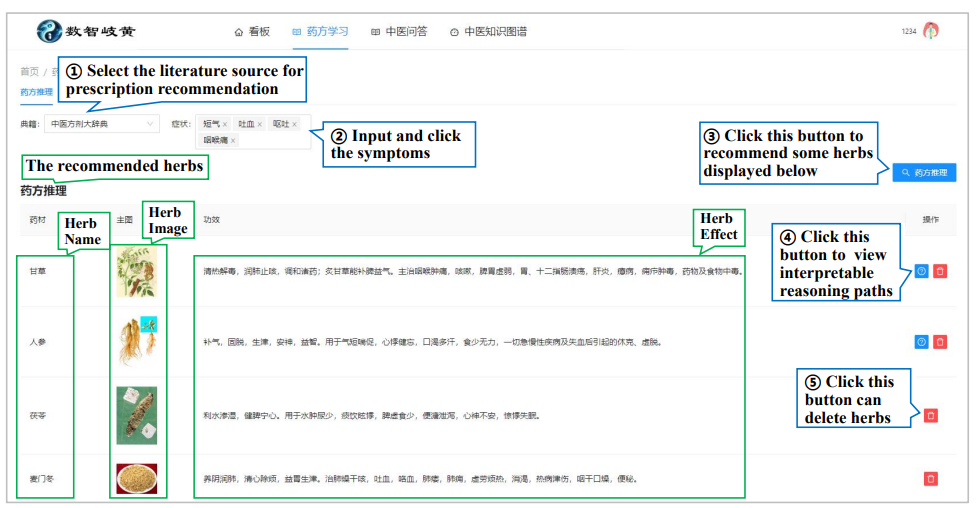The height and width of the screenshot is (508, 976).
Task: Delete the 麦门冬 herb row
Action: tap(931, 479)
